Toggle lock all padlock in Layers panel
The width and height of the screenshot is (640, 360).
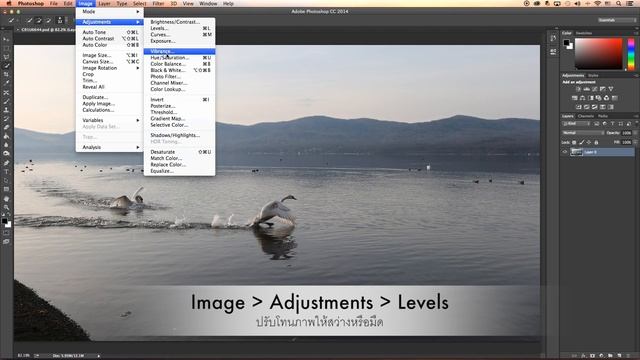(596, 142)
